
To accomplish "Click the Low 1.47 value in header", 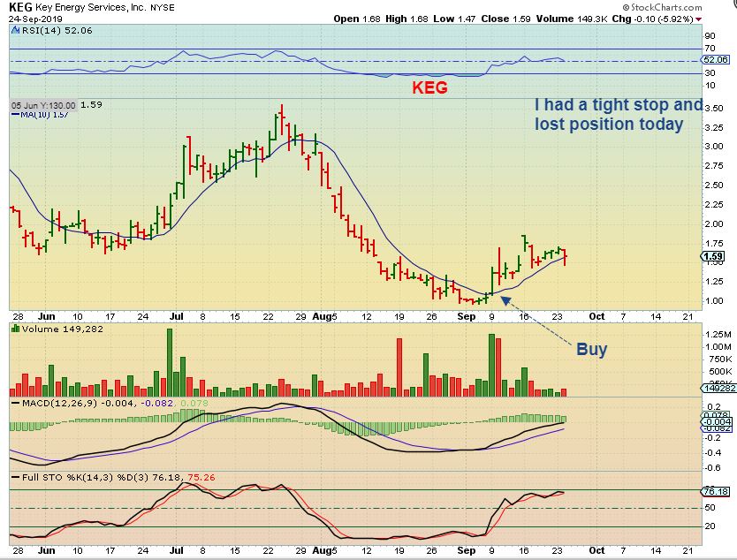I will (x=454, y=19).
